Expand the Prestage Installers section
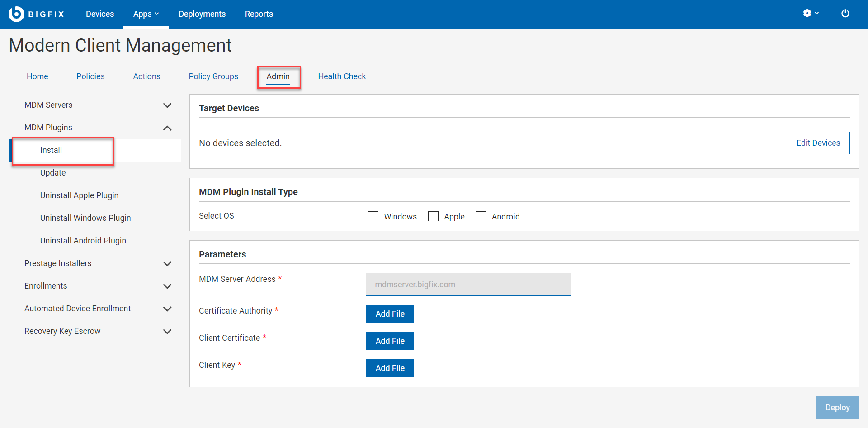868x433 pixels. coord(167,264)
